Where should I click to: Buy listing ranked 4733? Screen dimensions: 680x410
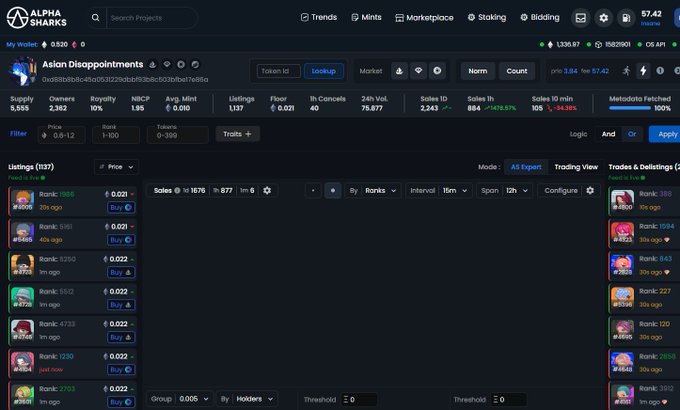tap(121, 337)
